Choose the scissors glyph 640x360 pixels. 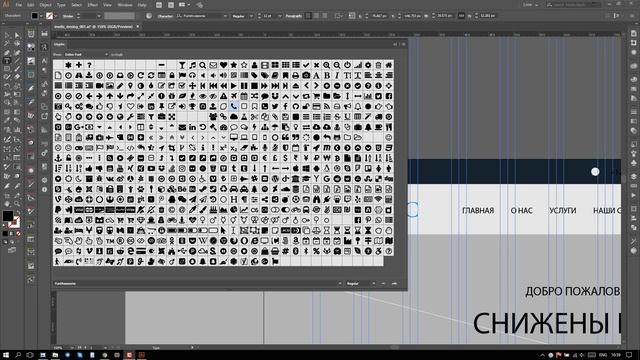click(x=254, y=117)
